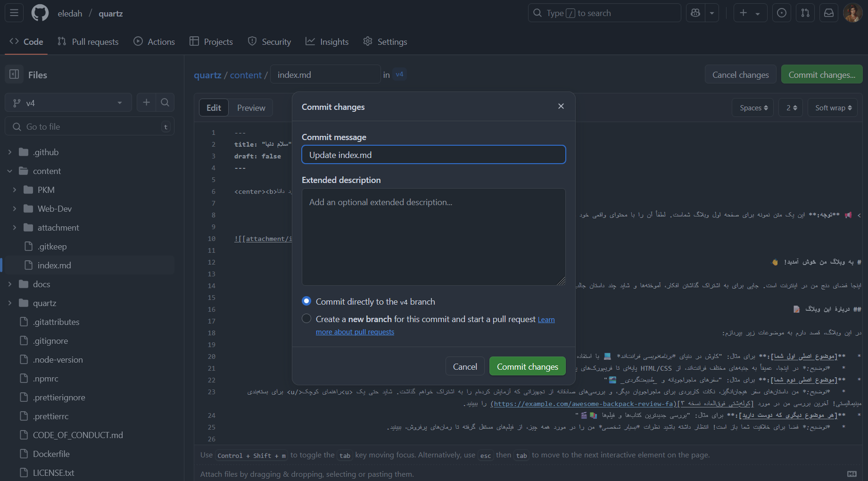Expand the .github folder

click(10, 152)
